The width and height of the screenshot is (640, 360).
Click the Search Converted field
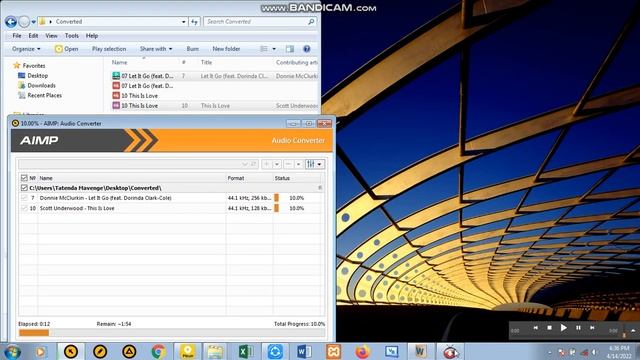(x=260, y=22)
